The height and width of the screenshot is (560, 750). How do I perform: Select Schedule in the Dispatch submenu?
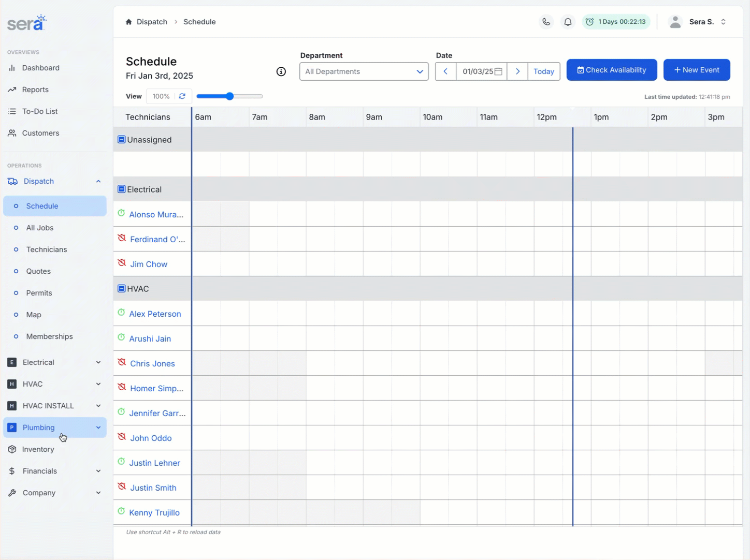[x=55, y=206]
